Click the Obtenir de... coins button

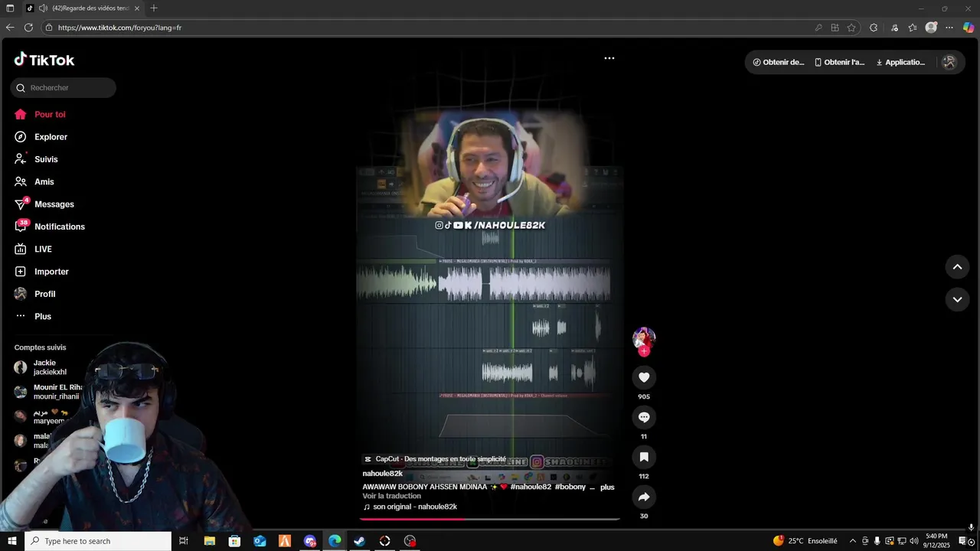click(x=779, y=63)
